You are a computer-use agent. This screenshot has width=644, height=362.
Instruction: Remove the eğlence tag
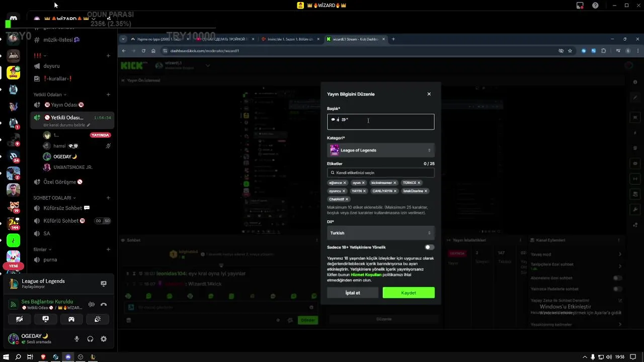point(346,183)
